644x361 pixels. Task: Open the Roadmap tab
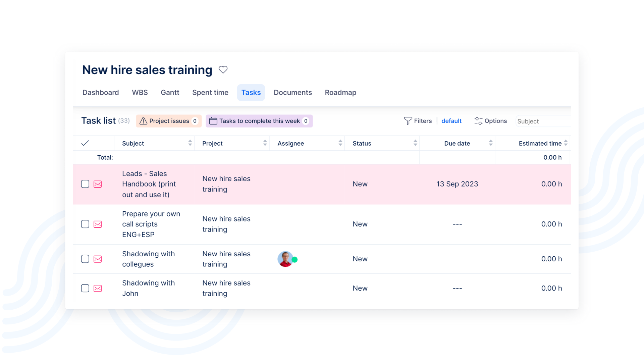coord(340,93)
